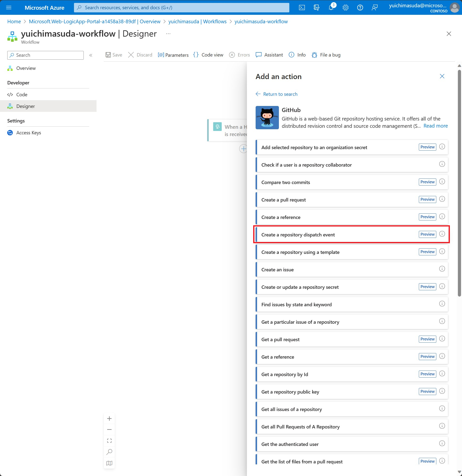
Task: Open Cloud Shell from the top bar
Action: 302,8
